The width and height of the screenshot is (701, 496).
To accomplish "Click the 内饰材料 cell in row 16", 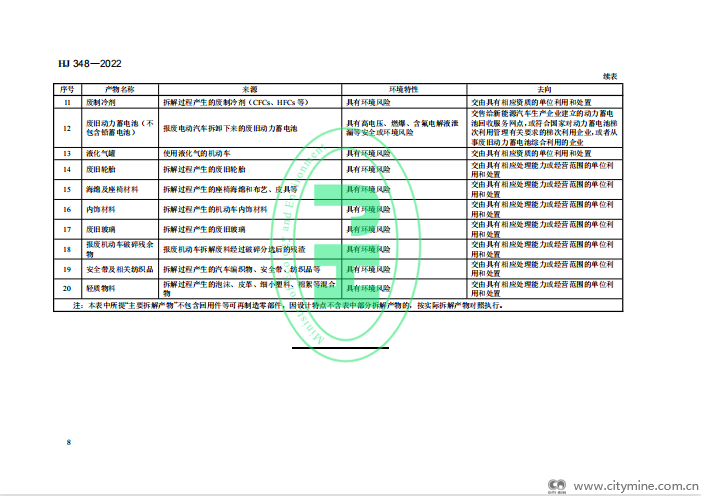I will pyautogui.click(x=102, y=209).
